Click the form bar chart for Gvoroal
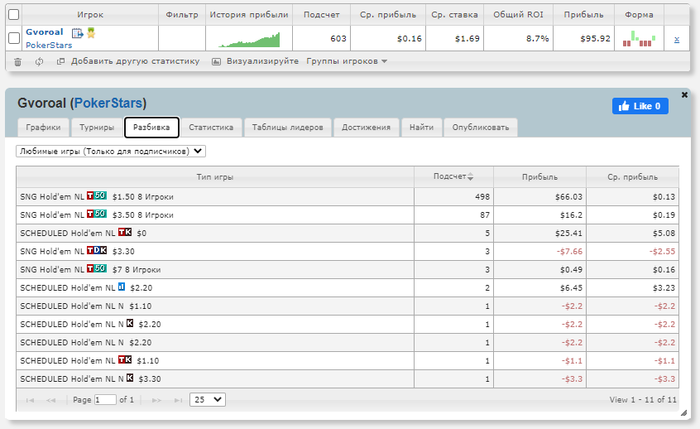The height and width of the screenshot is (429, 700). [639, 39]
